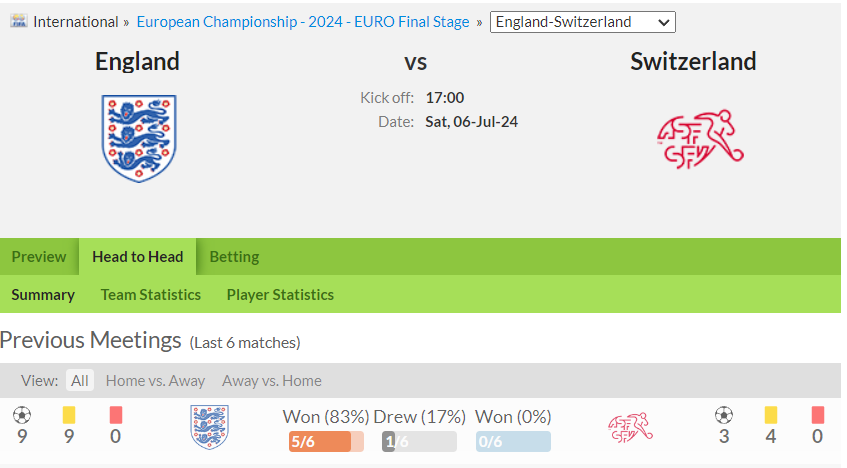Open the England-Switzerland match dropdown
This screenshot has height=468, width=847.
point(582,22)
